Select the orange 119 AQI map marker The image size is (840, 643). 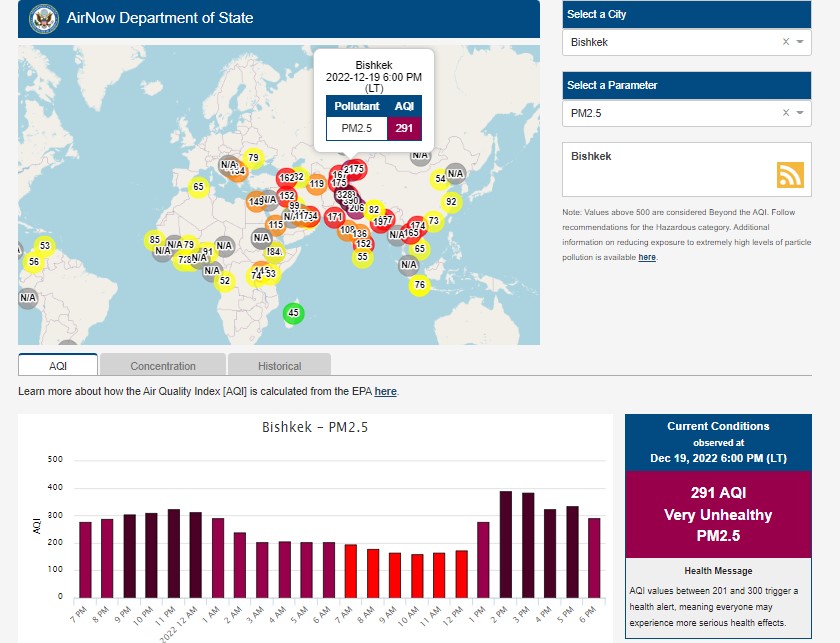pos(317,184)
